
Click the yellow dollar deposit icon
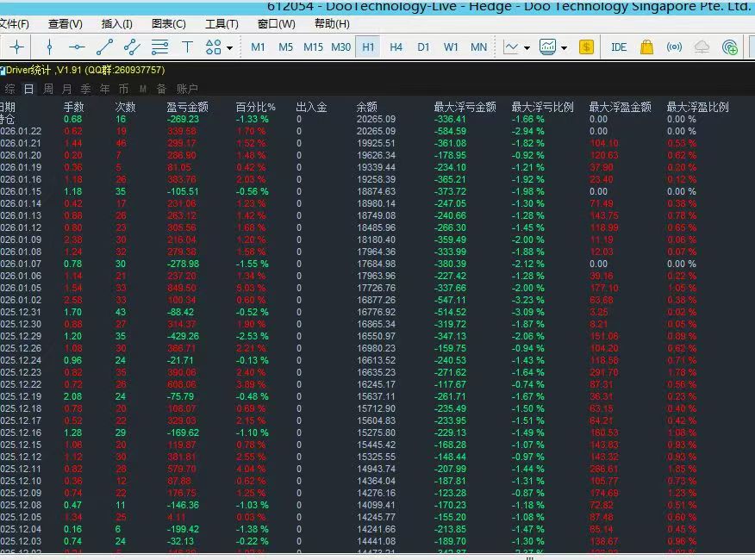click(x=586, y=47)
